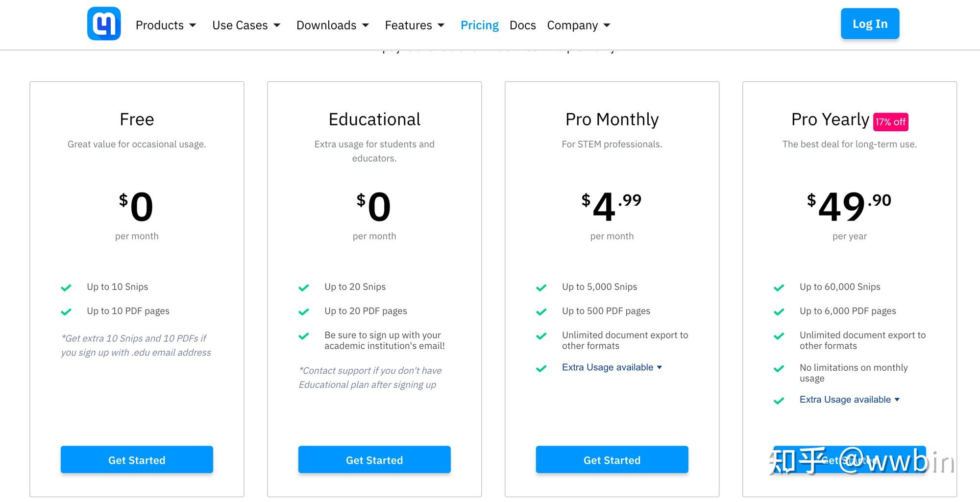Expand Extra Usage available in Pro Yearly
The height and width of the screenshot is (502, 980).
(x=850, y=400)
